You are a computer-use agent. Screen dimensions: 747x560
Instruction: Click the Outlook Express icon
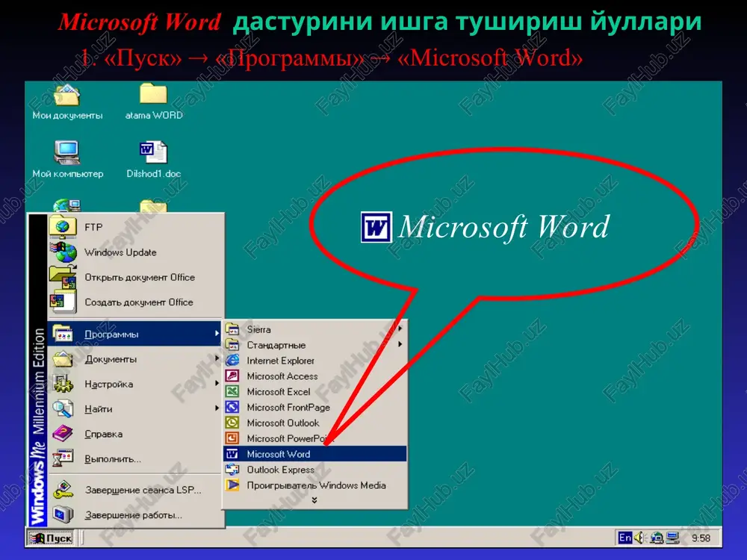tap(232, 470)
